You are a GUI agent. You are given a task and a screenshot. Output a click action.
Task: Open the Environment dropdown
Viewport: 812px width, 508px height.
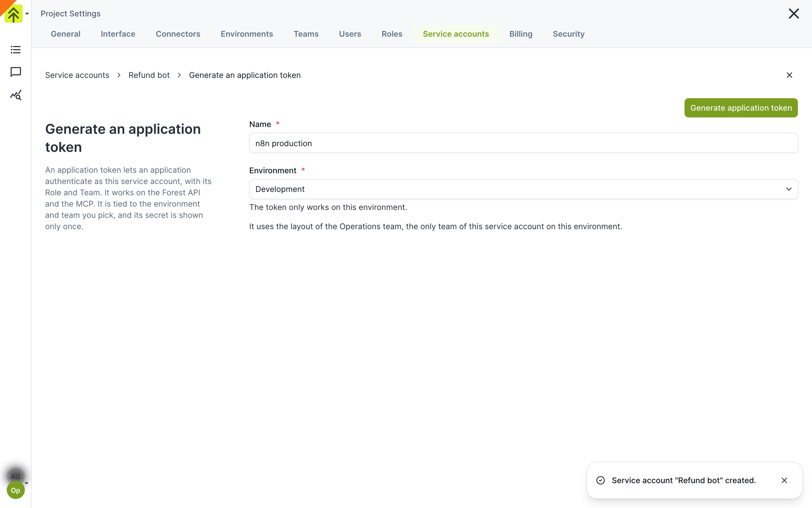tap(524, 189)
